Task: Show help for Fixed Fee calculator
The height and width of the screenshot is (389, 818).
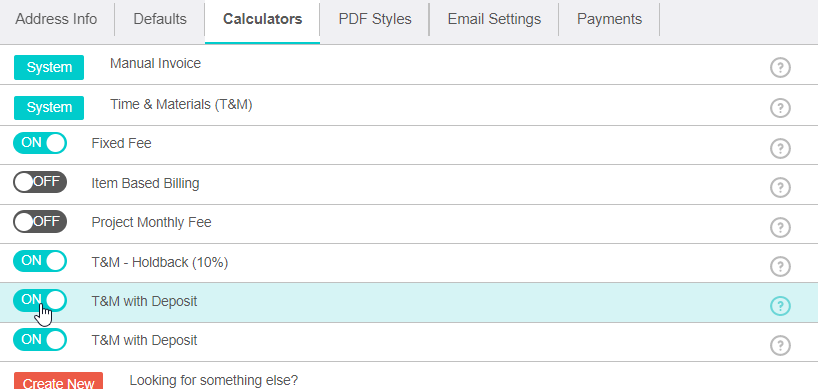Action: (x=780, y=148)
